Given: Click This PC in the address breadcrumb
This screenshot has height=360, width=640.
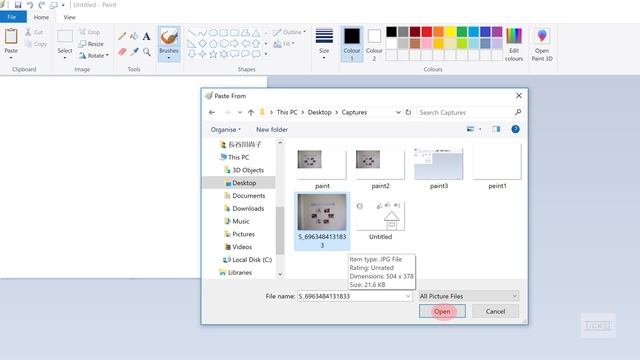Looking at the screenshot, I should pos(287,112).
